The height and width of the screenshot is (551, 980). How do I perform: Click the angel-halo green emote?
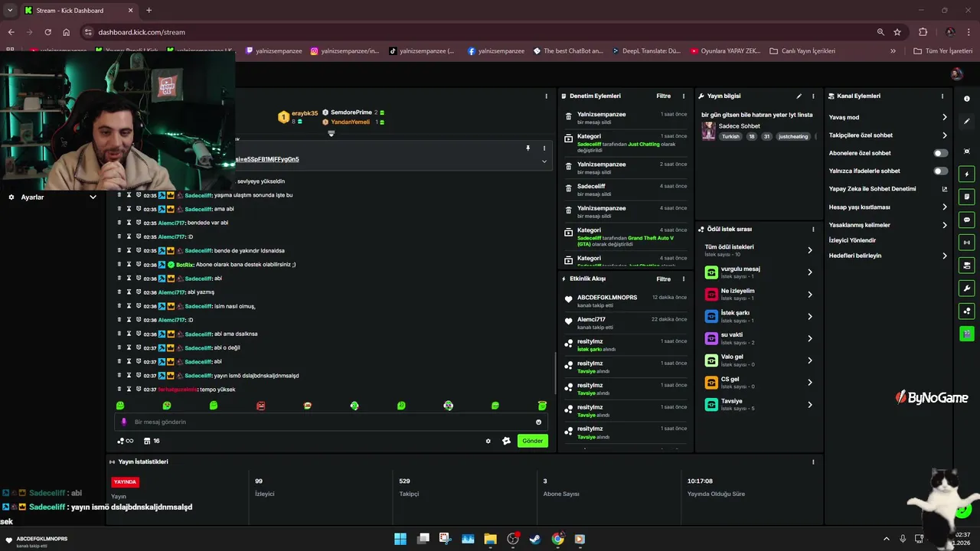point(542,406)
